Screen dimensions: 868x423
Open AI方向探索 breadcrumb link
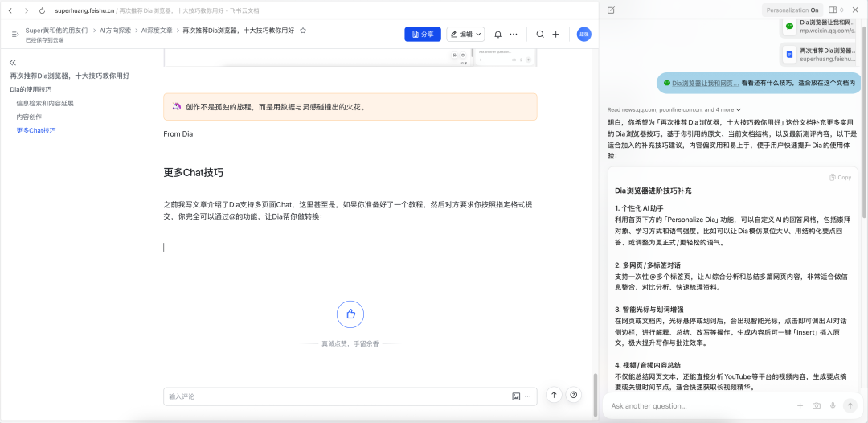pyautogui.click(x=115, y=31)
